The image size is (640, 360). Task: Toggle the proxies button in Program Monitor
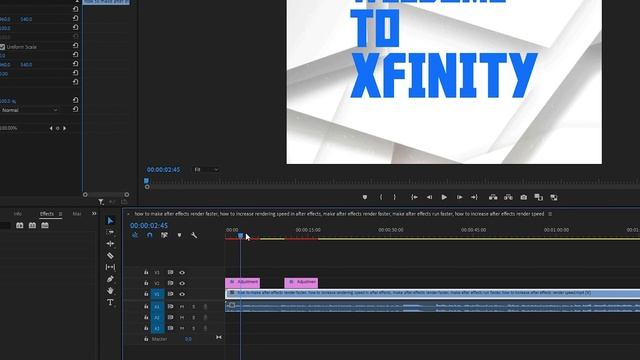click(554, 197)
